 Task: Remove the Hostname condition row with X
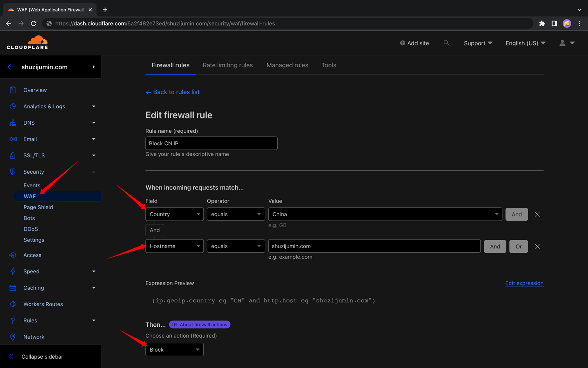(x=537, y=246)
